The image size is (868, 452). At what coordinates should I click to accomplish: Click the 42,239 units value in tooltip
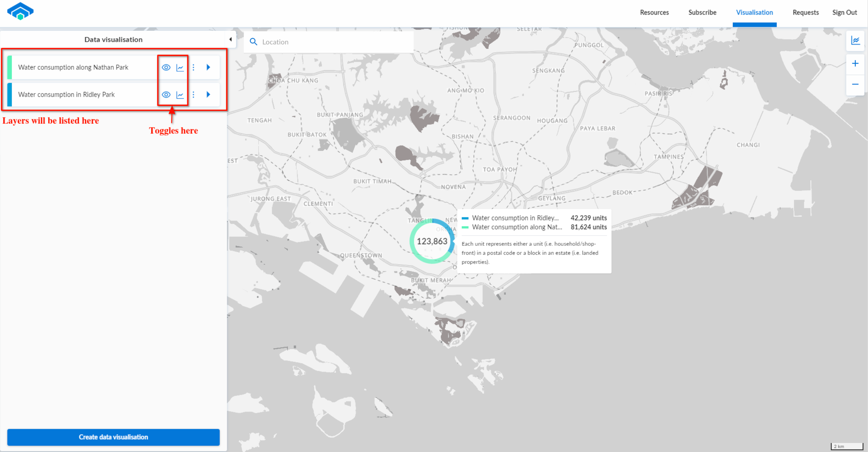click(589, 218)
